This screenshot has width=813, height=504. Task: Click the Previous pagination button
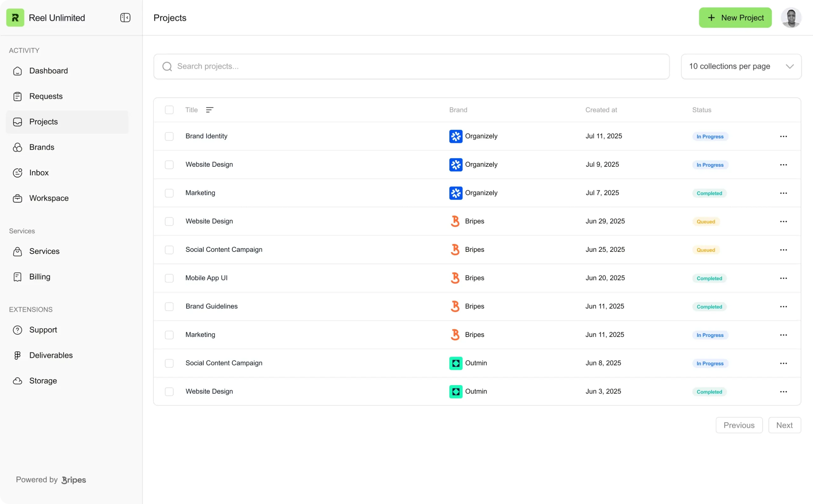(x=739, y=425)
